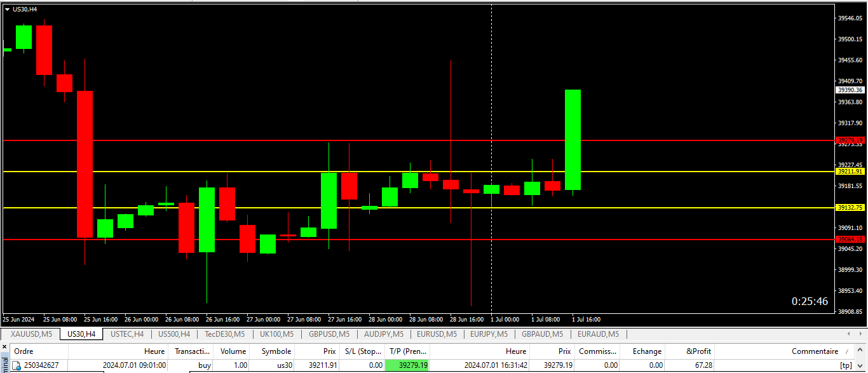The width and height of the screenshot is (868, 373).
Task: Click the red 39064.15 price label on axis
Action: [851, 240]
